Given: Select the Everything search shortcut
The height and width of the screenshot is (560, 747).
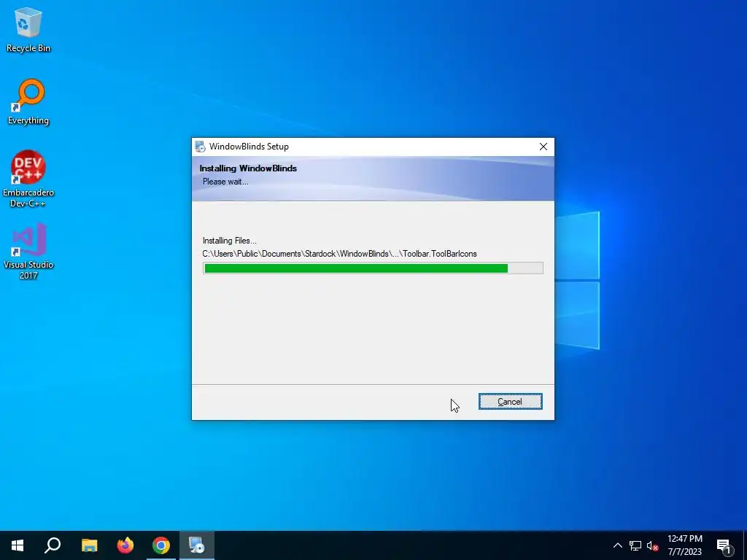Looking at the screenshot, I should click(28, 102).
